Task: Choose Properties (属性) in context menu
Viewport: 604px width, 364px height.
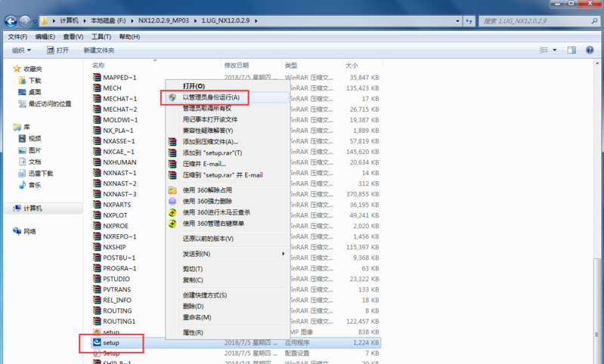Action: pos(193,332)
